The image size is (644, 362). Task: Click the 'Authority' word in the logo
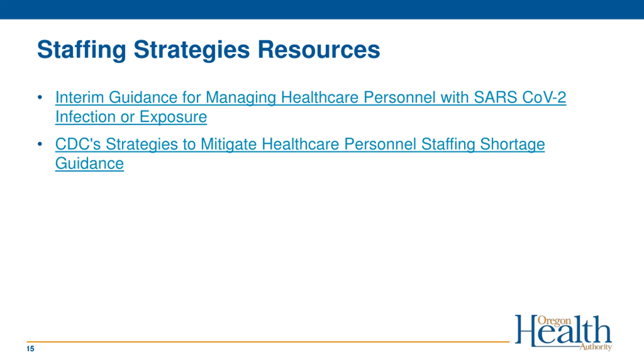point(596,347)
